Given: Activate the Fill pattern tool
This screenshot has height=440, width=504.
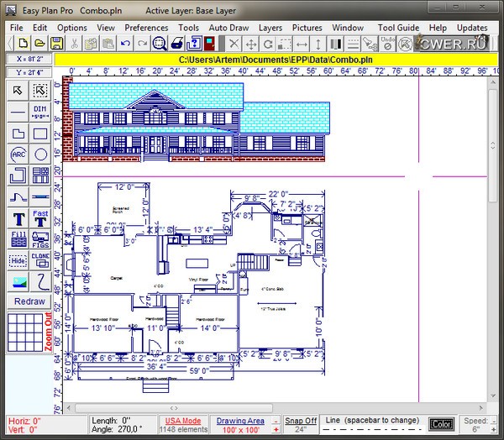Looking at the screenshot, I should (x=18, y=238).
